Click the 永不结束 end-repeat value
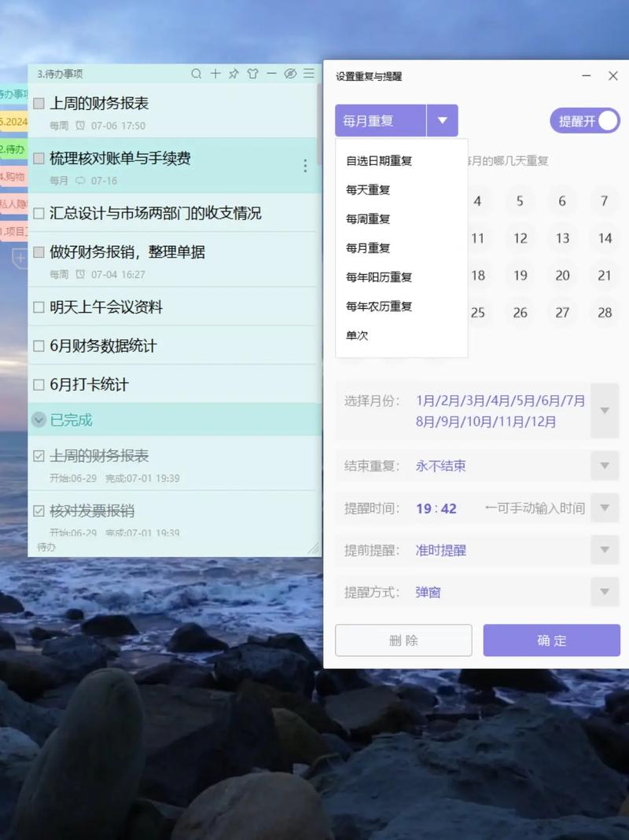Viewport: 629px width, 840px height. (x=441, y=466)
